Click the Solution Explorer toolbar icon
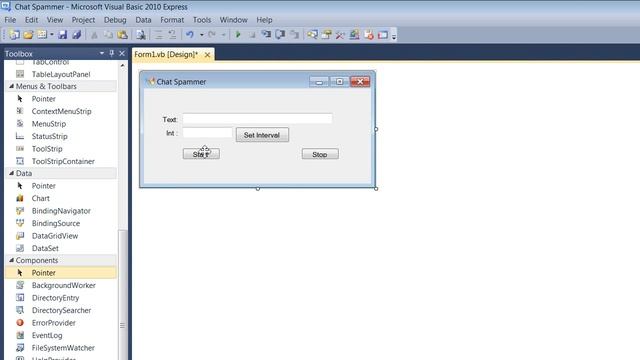Screen dimensions: 640x360 pyautogui.click(x=312, y=35)
